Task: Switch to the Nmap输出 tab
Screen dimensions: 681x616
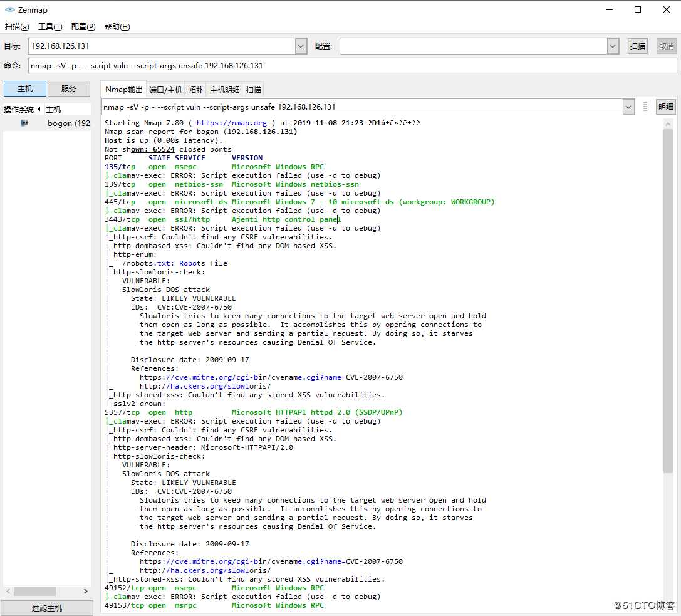Action: pos(124,90)
